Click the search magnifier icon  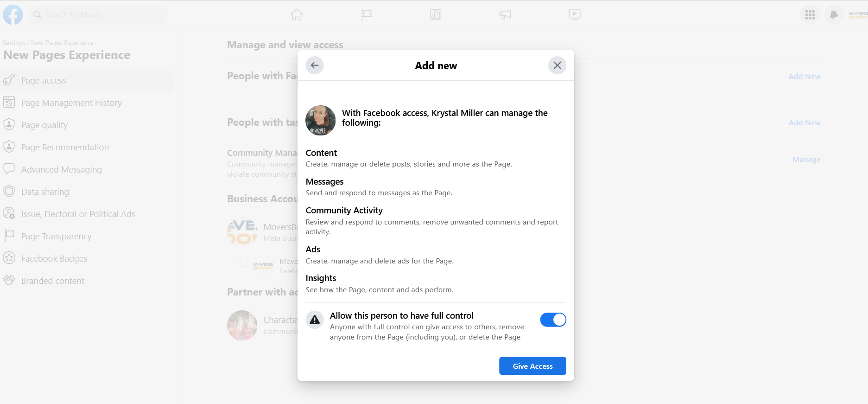(38, 15)
